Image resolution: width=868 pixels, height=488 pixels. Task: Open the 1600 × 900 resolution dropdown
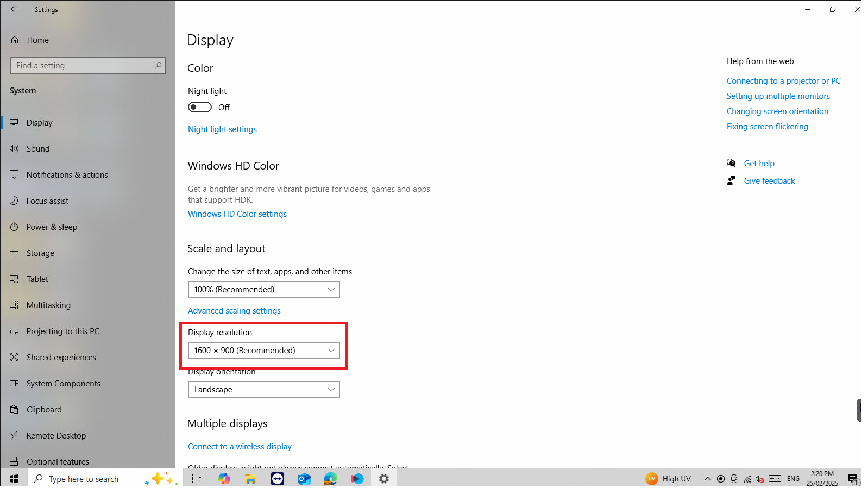[264, 351]
